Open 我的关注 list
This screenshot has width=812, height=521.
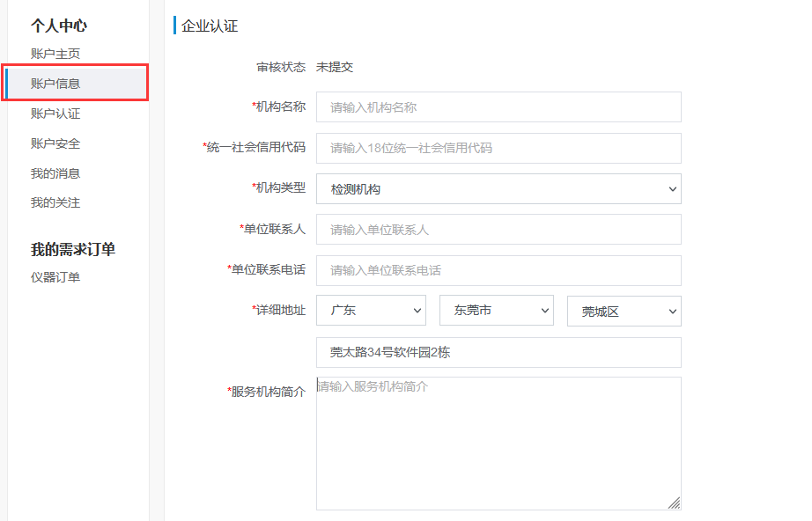click(x=55, y=202)
